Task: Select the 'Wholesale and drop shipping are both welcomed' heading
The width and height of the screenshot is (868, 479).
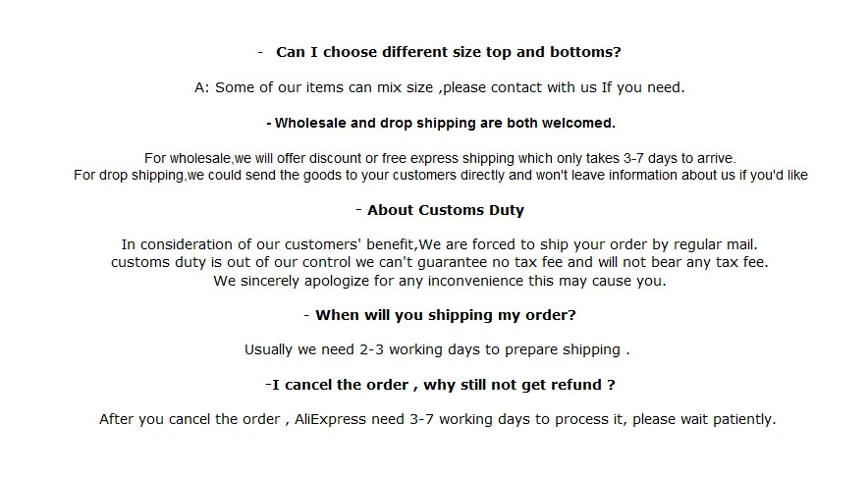Action: [x=441, y=123]
